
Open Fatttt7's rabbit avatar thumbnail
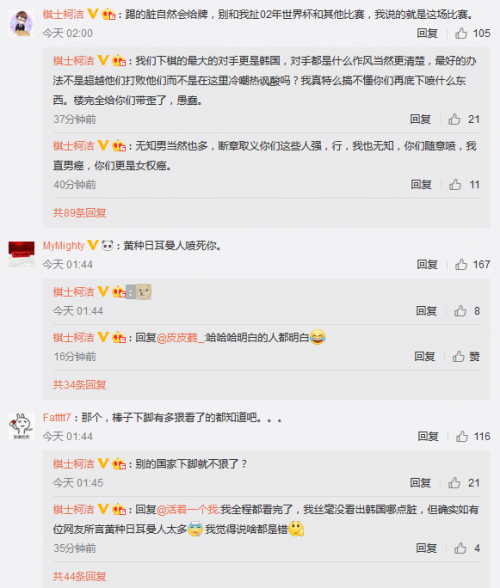[21, 426]
